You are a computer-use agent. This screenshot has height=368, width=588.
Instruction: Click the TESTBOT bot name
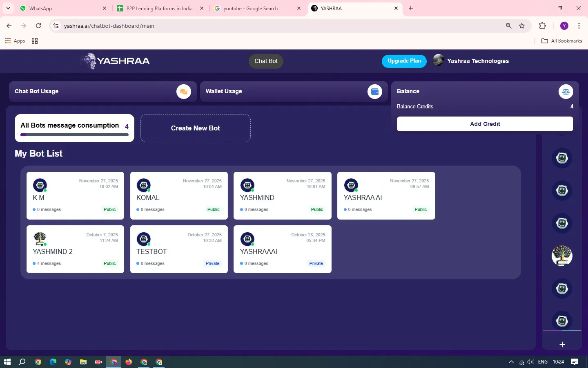(151, 251)
